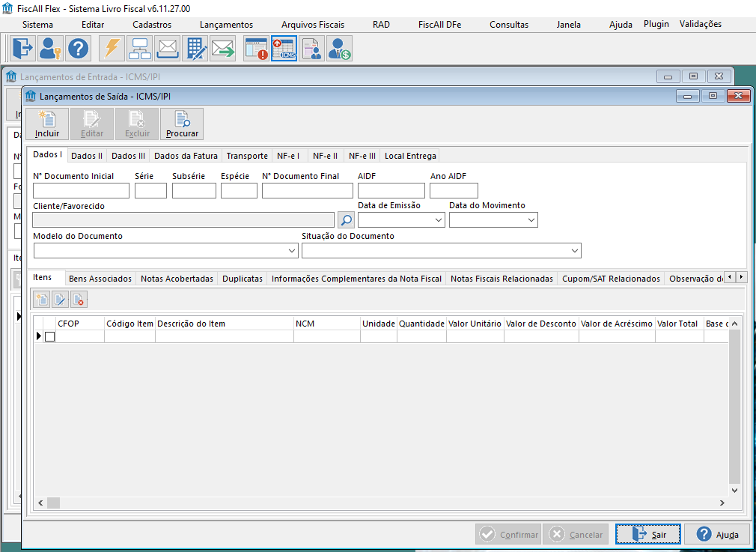Select the highlighted ICMS launches toolbar icon
The image size is (756, 552).
click(284, 49)
